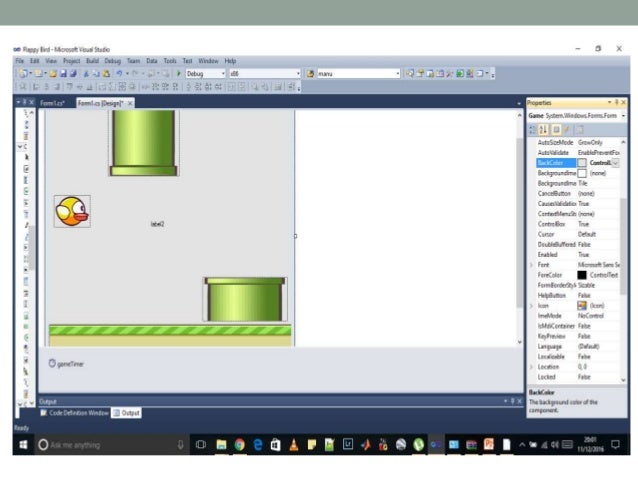Open the Tools menu
638x479 pixels.
coord(170,61)
